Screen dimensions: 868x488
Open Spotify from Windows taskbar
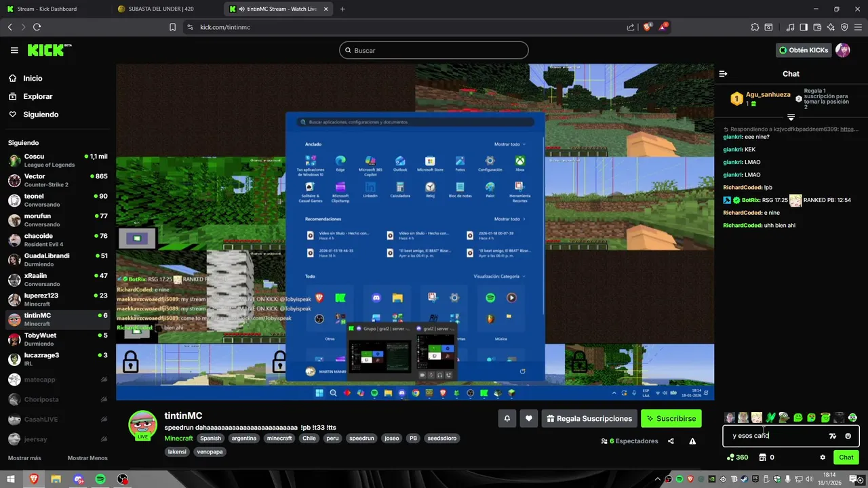(x=100, y=479)
